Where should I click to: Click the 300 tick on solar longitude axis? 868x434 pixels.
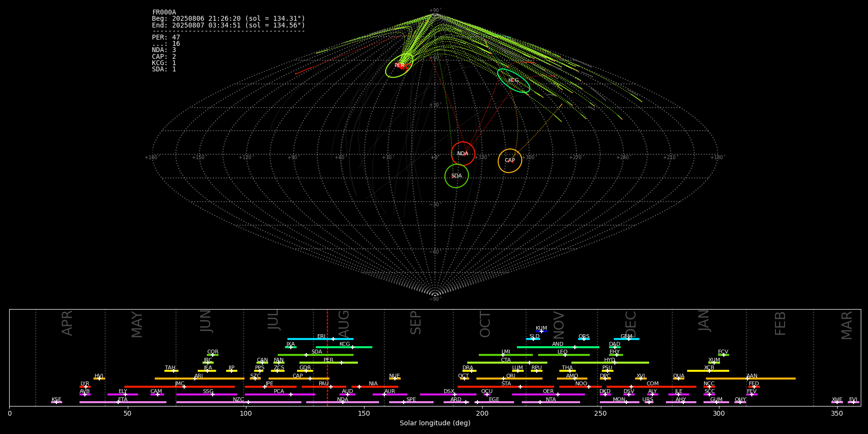tap(719, 413)
